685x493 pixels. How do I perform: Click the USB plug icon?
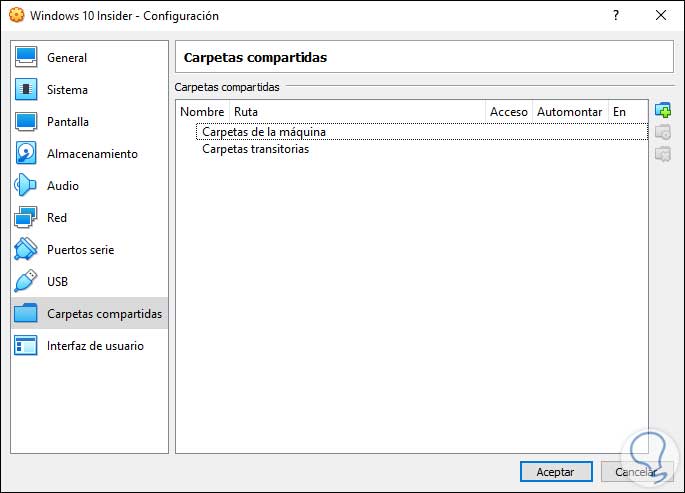pyautogui.click(x=27, y=282)
